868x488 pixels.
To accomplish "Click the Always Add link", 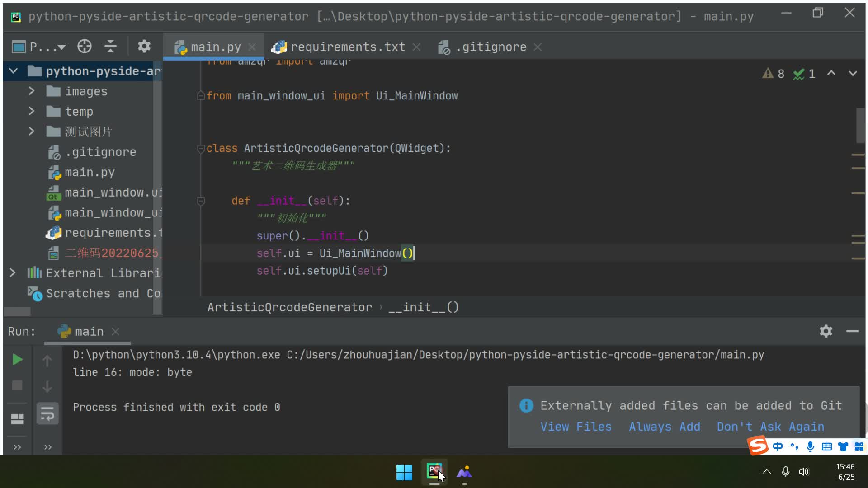I will click(664, 427).
